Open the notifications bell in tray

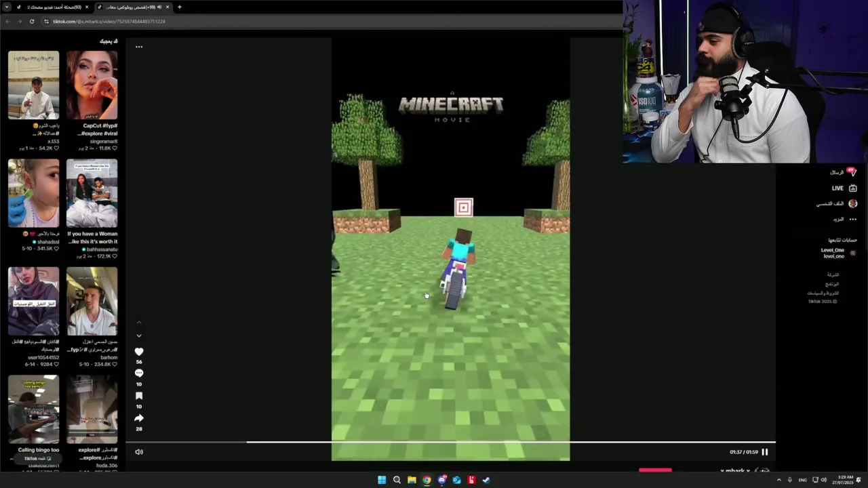[859, 480]
